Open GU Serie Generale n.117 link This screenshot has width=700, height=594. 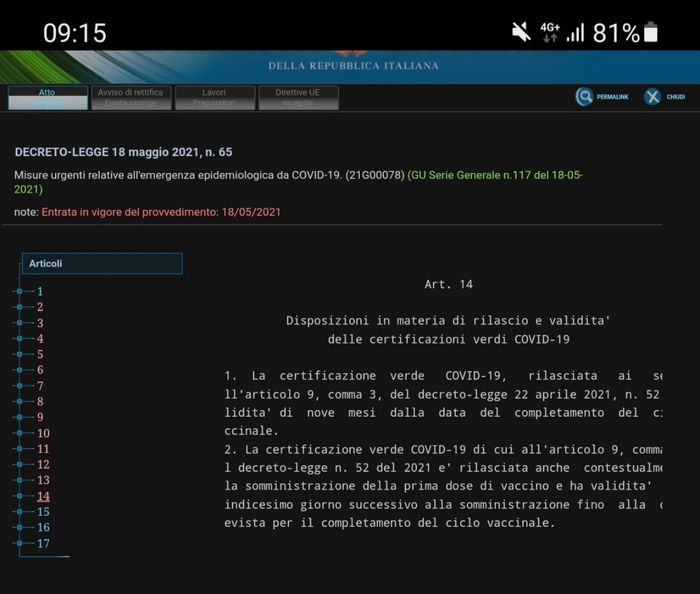(495, 175)
